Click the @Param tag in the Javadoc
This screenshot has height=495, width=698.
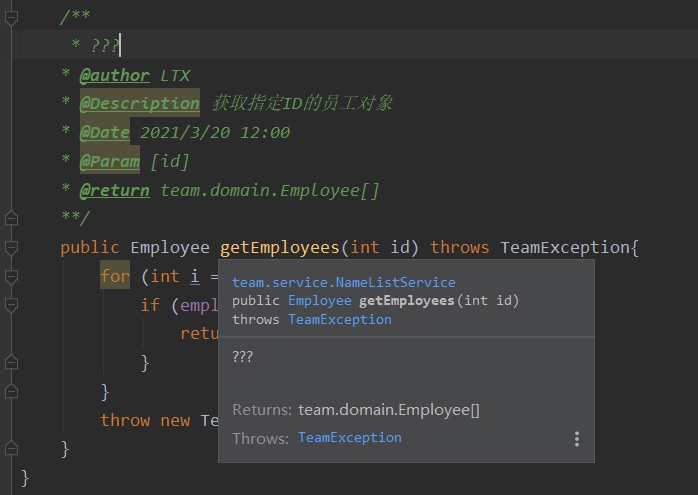tap(109, 161)
